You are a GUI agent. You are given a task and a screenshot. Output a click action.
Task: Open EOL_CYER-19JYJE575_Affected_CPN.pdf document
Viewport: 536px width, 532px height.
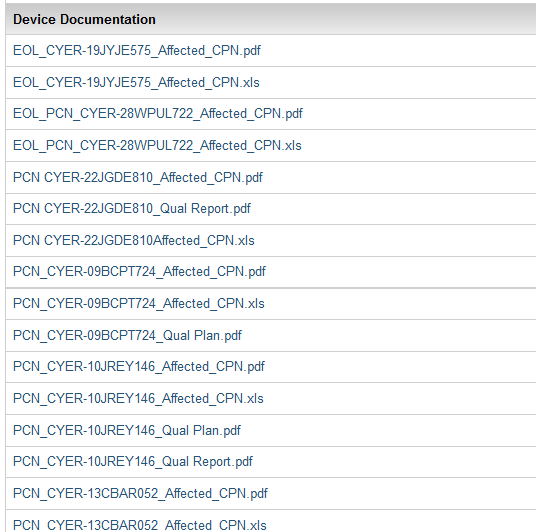137,51
